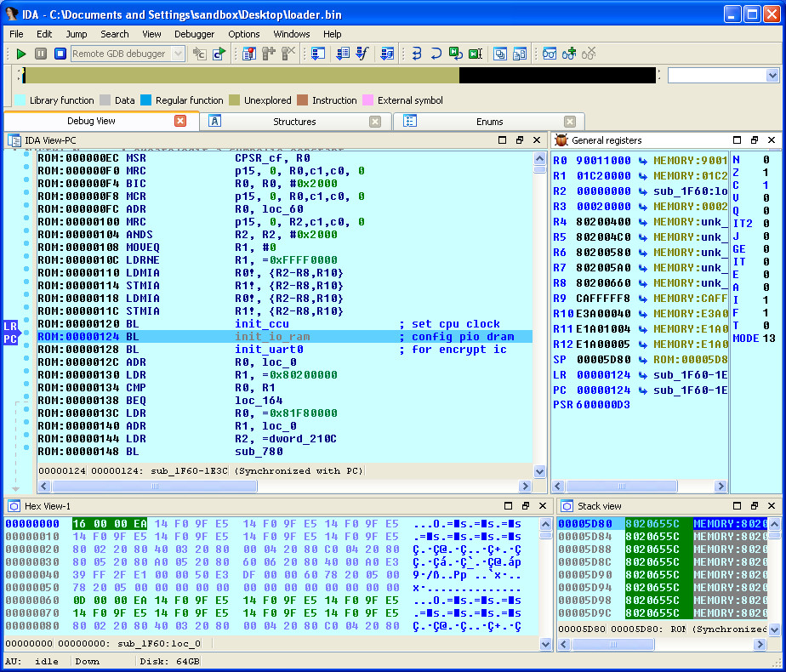Open the Debugger menu
This screenshot has width=786, height=672.
pos(194,34)
